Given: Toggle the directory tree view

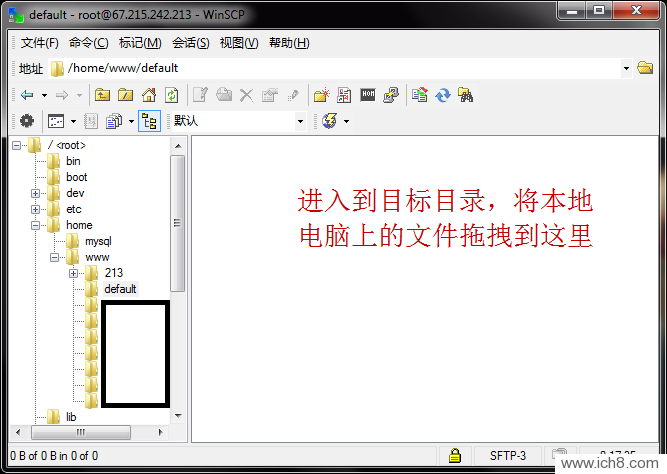Looking at the screenshot, I should (149, 121).
